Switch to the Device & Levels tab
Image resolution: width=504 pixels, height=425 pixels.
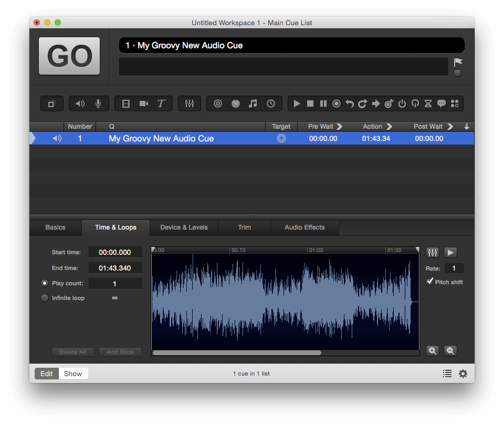coord(184,227)
